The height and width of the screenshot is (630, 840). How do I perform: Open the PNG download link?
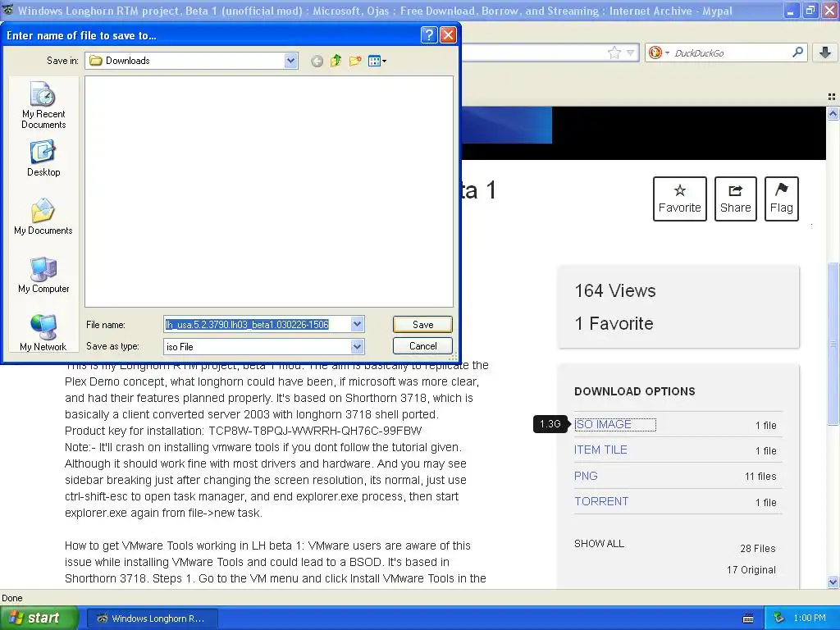(x=586, y=476)
